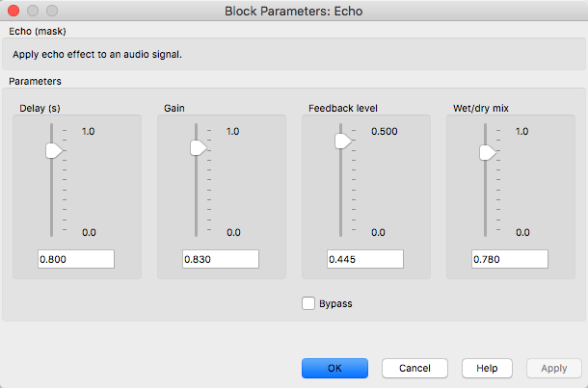Screen dimensions: 588x388
Task: Focus the Delay value field 0.800
Action: coord(76,259)
